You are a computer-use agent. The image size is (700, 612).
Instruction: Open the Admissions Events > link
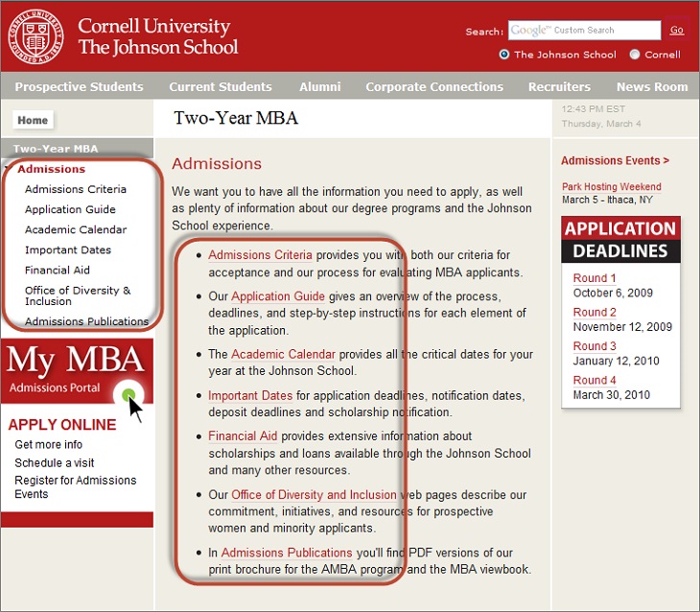pos(615,160)
